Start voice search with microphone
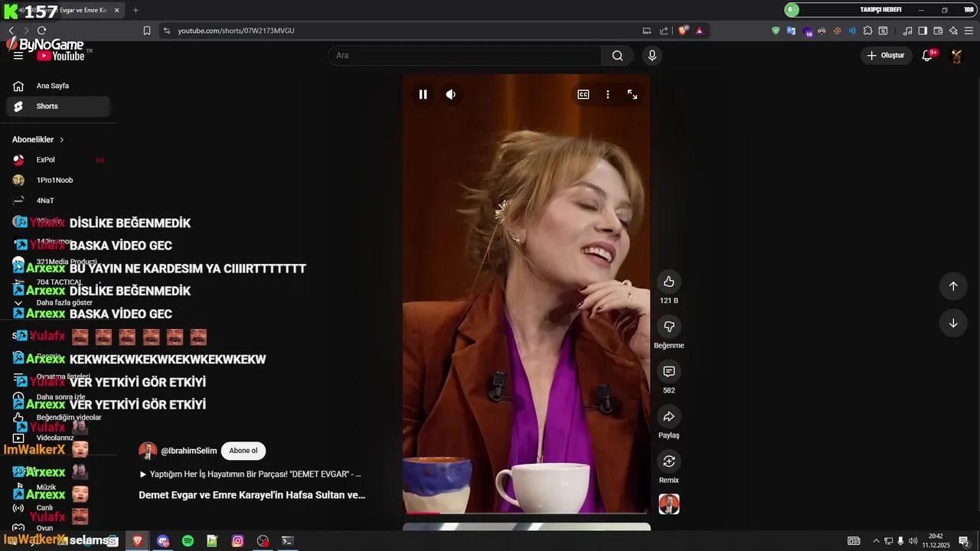Viewport: 980px width, 551px height. pyautogui.click(x=652, y=55)
